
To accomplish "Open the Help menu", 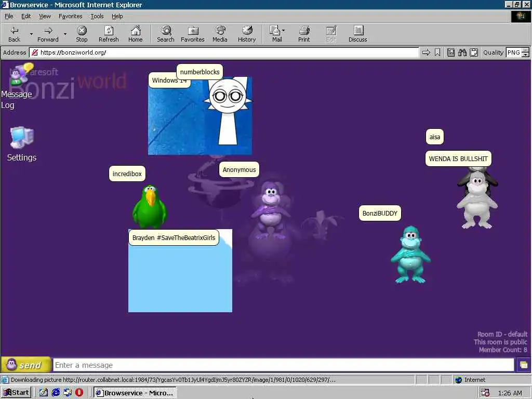I will tap(117, 16).
